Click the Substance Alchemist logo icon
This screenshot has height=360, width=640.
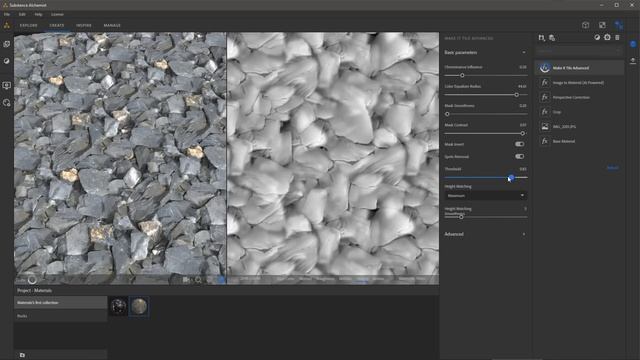[7, 25]
